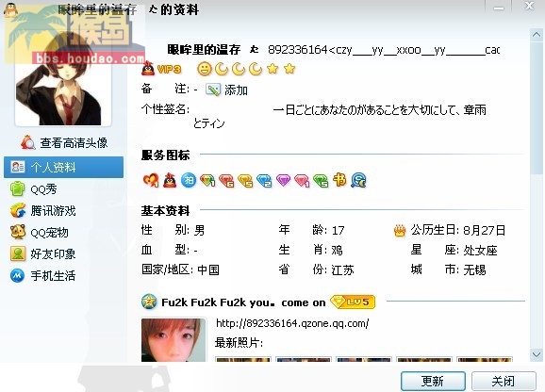Viewport: 545px width, 392px height.
Task: Click the birthday value 8月27日
Action: pos(485,231)
